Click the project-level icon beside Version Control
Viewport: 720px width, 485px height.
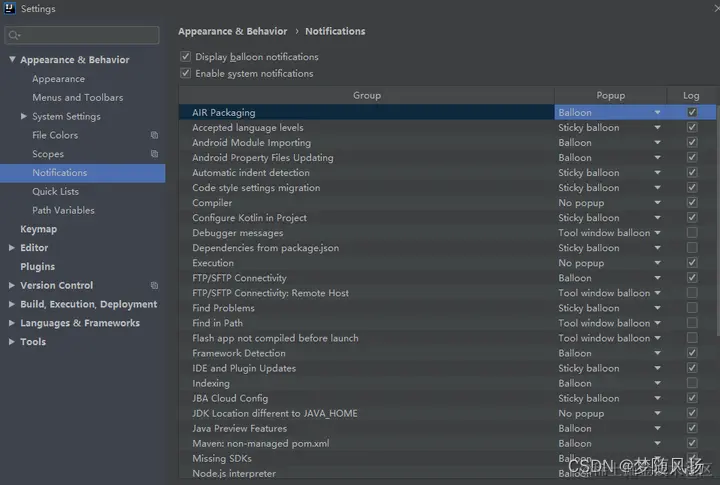pyautogui.click(x=154, y=285)
